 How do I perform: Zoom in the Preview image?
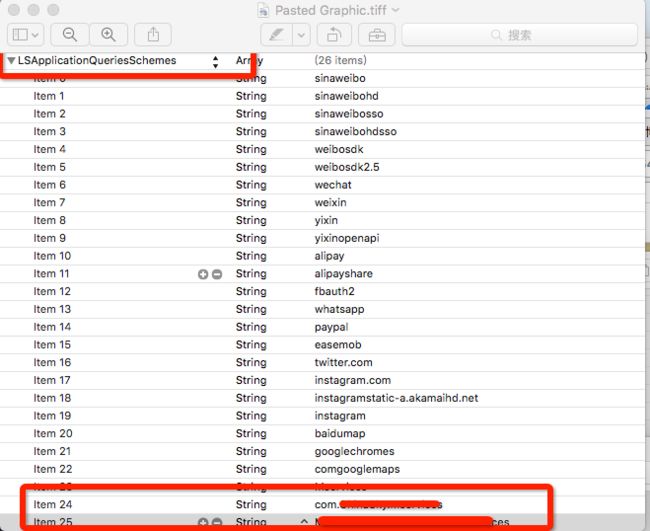click(x=109, y=34)
